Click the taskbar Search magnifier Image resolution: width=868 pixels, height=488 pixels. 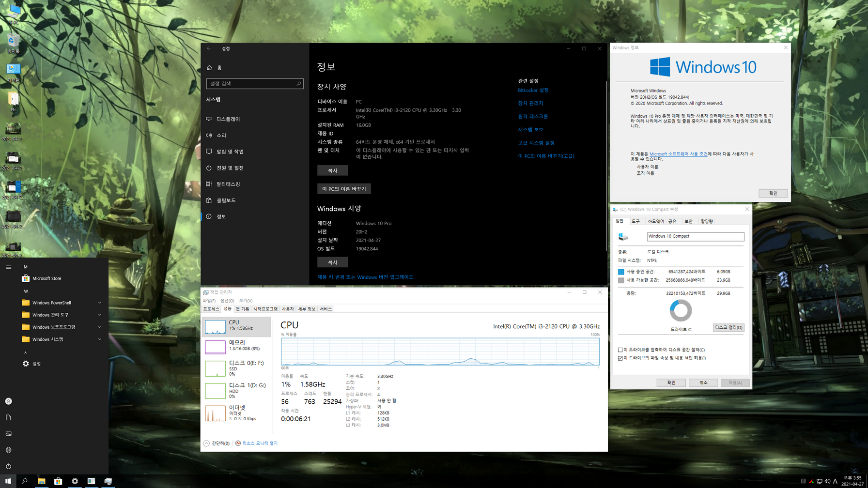(25, 481)
